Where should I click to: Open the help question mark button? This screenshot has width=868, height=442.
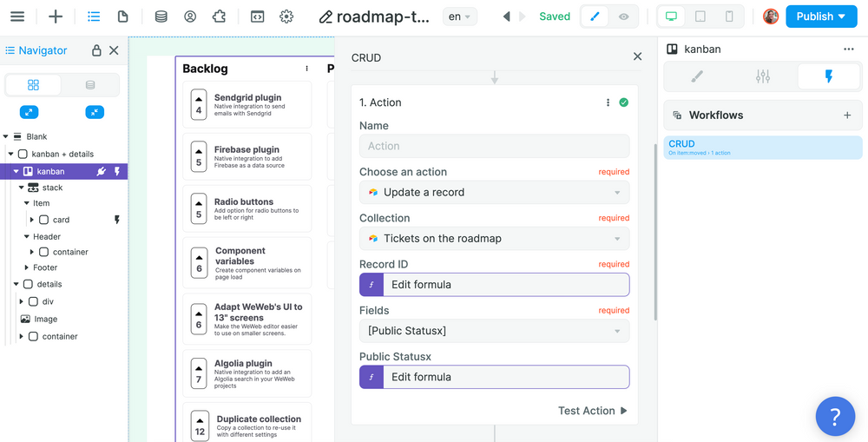pyautogui.click(x=835, y=416)
